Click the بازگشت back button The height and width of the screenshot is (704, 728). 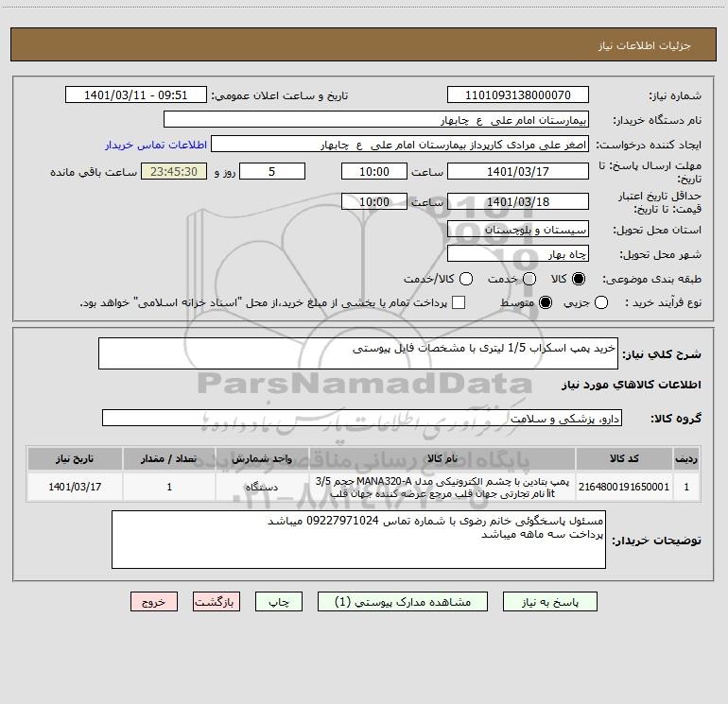coord(217,602)
